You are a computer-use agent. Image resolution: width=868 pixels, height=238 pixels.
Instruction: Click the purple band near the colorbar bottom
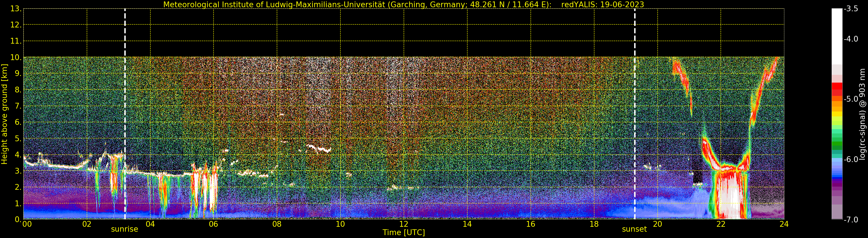[x=837, y=184]
